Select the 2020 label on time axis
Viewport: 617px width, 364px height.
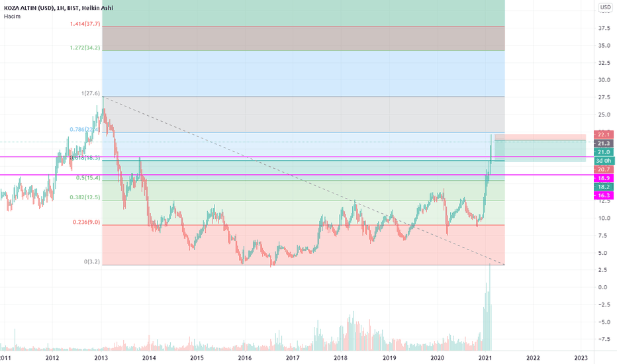click(x=437, y=357)
